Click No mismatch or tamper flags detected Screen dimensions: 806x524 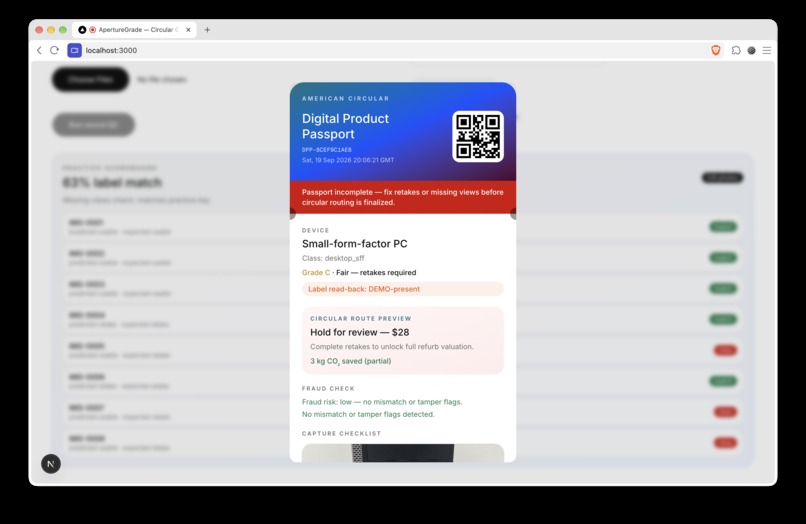coord(368,414)
